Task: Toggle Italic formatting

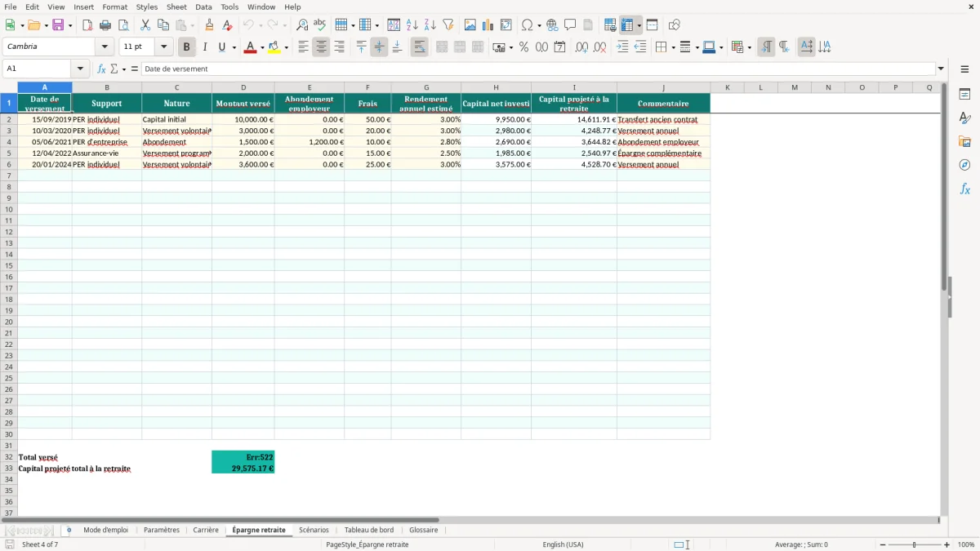Action: [x=204, y=47]
